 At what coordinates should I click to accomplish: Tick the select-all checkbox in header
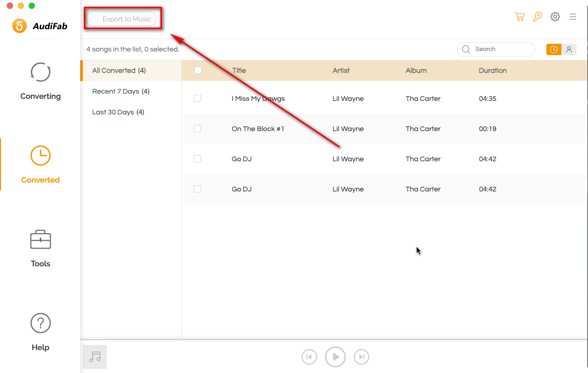tap(197, 70)
